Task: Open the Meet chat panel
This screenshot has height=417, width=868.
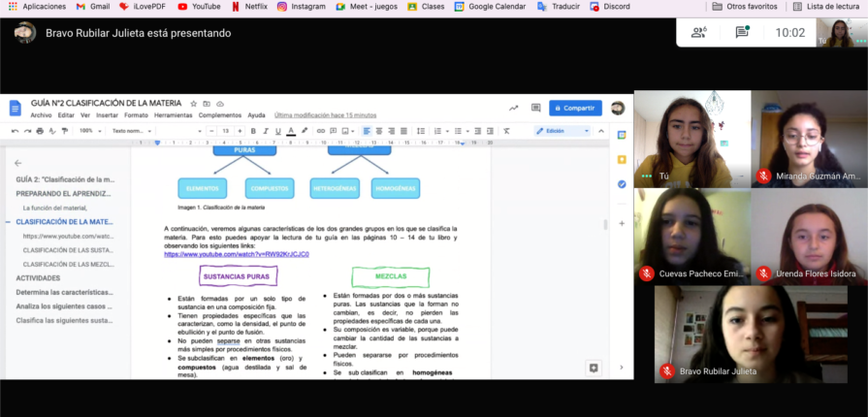Action: point(742,32)
